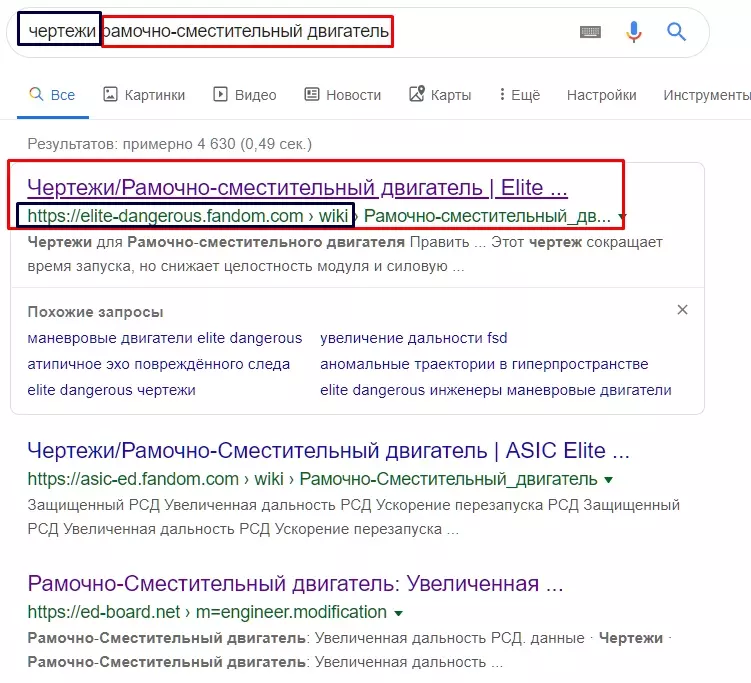
Task: Search маневровые двигатели elite dangerous
Action: 165,338
